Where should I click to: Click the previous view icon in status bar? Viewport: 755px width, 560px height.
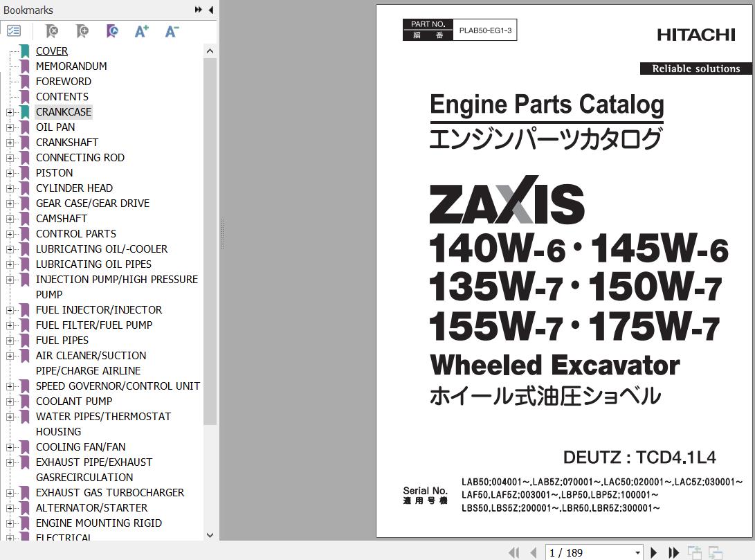(x=694, y=552)
